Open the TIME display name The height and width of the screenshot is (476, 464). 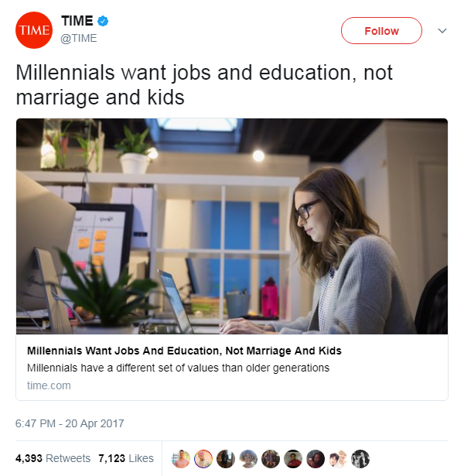pyautogui.click(x=77, y=21)
